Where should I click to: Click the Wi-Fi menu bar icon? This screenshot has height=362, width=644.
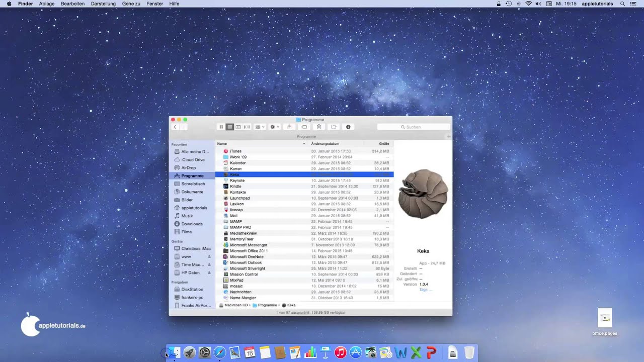pyautogui.click(x=529, y=4)
